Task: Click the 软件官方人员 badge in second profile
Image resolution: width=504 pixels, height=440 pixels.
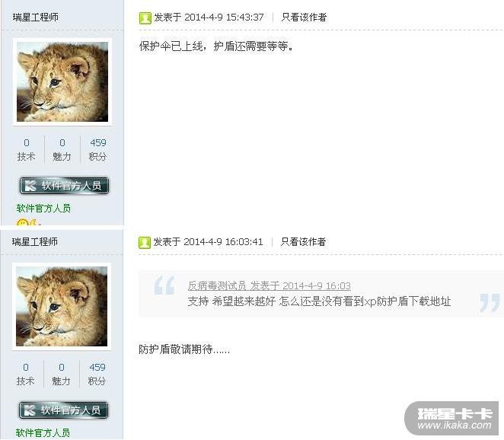Action: pyautogui.click(x=64, y=410)
